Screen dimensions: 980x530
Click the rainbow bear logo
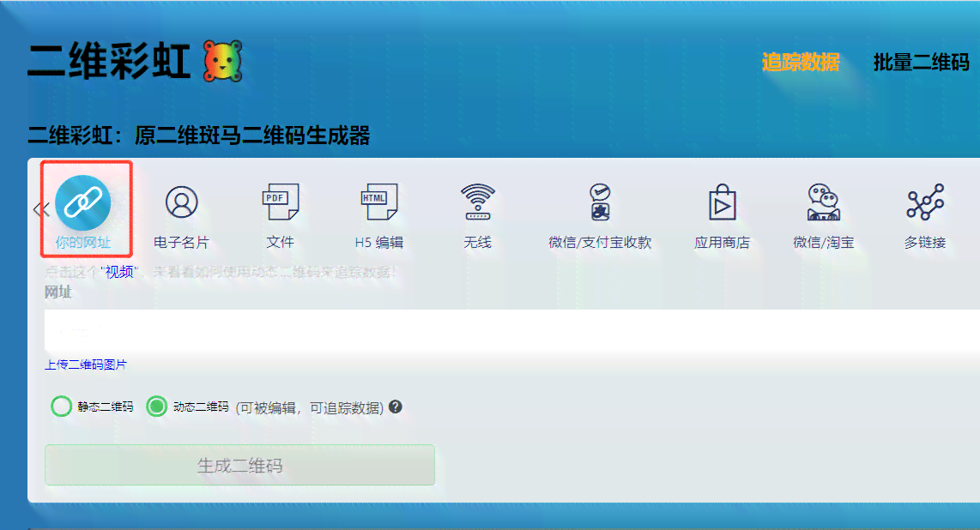click(223, 61)
